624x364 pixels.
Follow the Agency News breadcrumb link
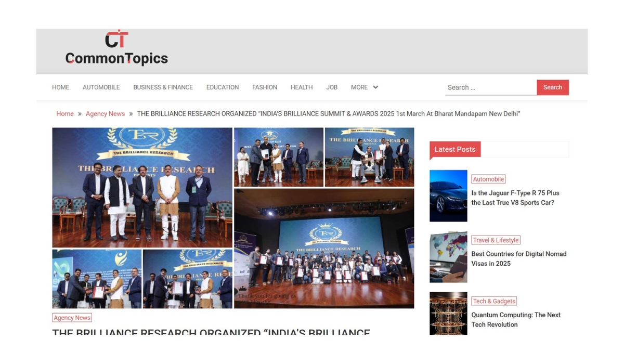105,114
